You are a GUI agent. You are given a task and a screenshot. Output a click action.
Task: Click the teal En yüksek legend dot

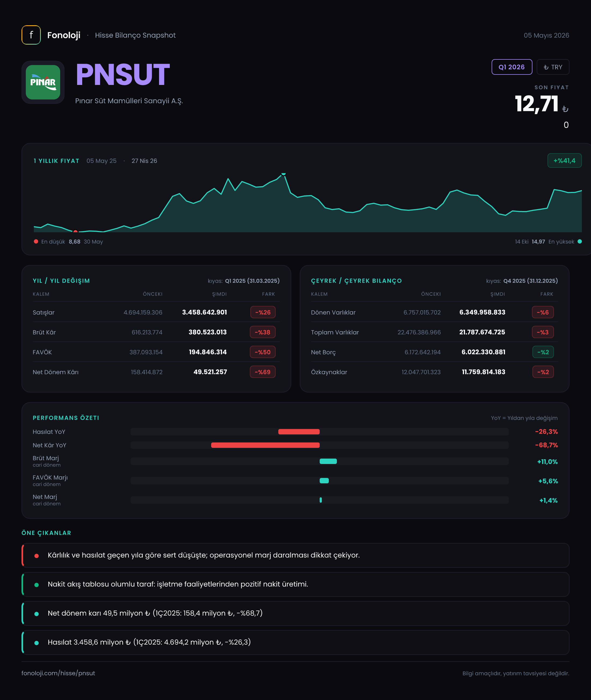(580, 241)
